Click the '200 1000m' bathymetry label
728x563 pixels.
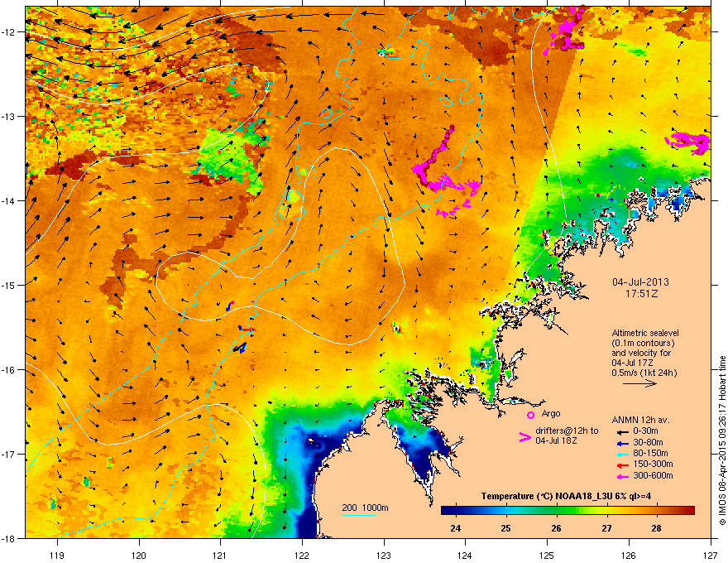pos(365,508)
